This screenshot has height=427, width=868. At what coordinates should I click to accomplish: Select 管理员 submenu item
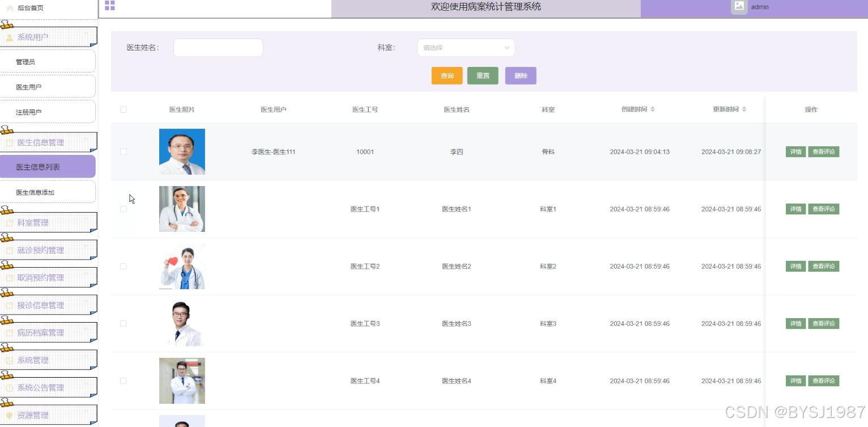[x=48, y=61]
